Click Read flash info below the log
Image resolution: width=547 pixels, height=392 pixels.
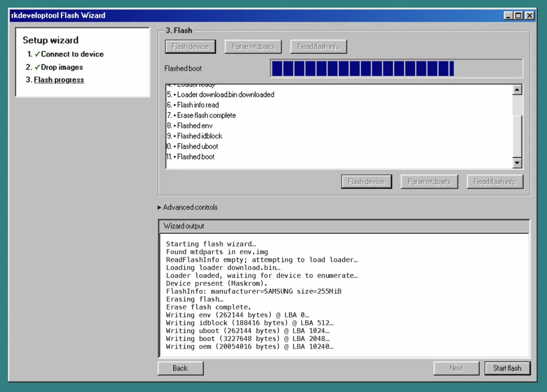[x=495, y=181]
